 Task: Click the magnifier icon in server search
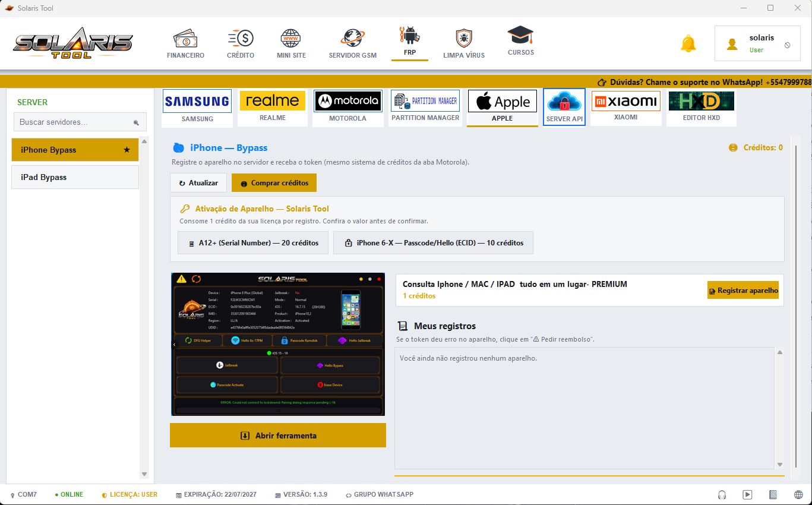click(136, 122)
